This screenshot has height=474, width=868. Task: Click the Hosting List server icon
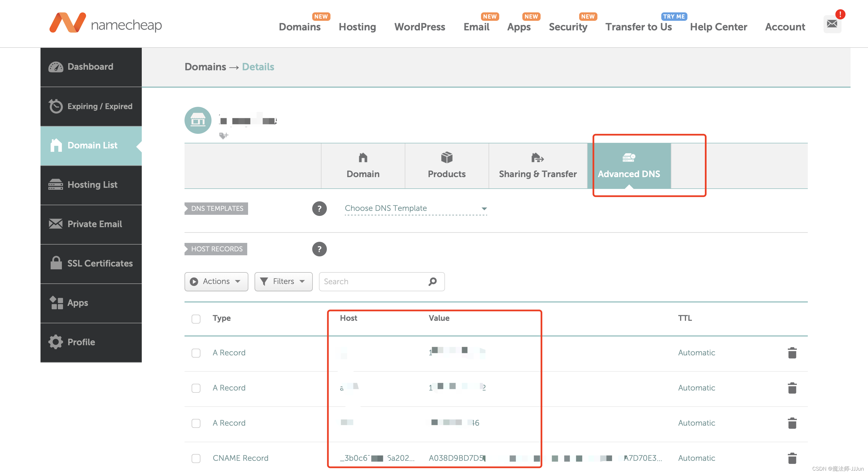click(56, 185)
